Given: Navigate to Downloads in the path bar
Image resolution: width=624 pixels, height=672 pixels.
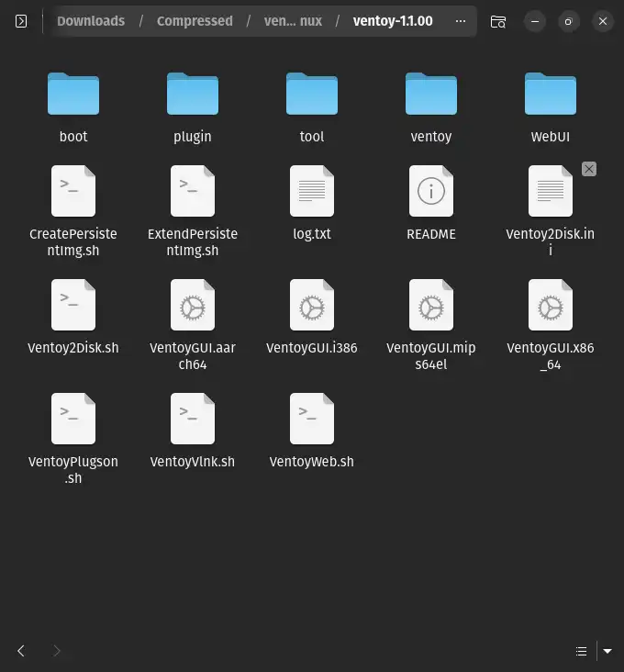Looking at the screenshot, I should (x=91, y=21).
